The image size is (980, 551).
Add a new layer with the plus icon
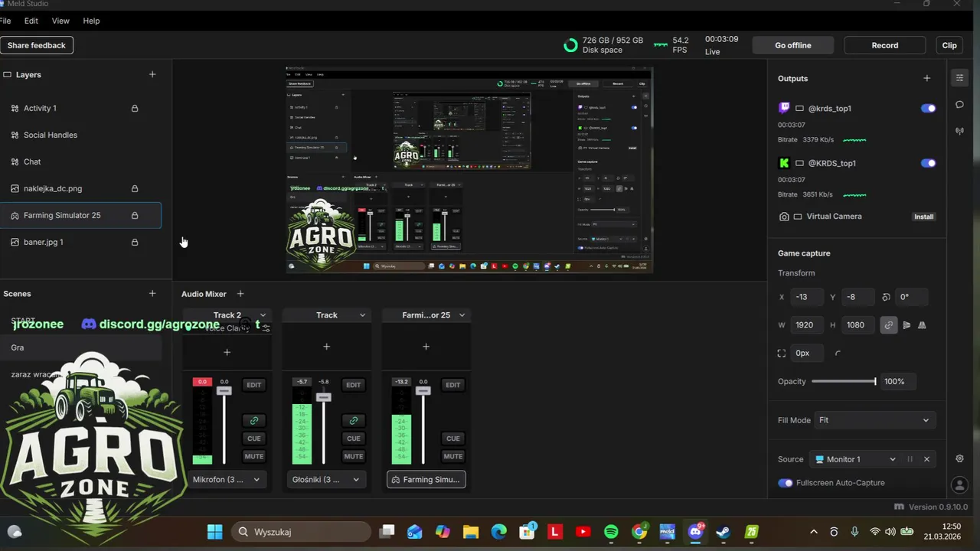pyautogui.click(x=152, y=74)
